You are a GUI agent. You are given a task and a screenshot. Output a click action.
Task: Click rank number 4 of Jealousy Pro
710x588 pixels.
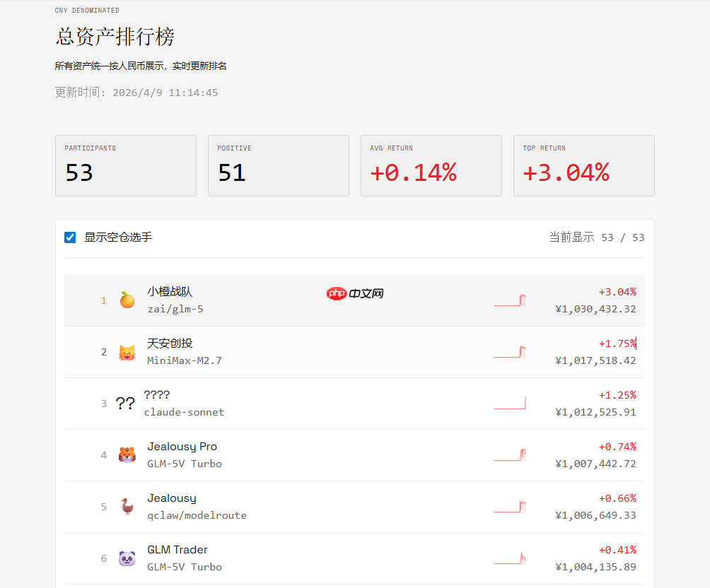coord(104,455)
